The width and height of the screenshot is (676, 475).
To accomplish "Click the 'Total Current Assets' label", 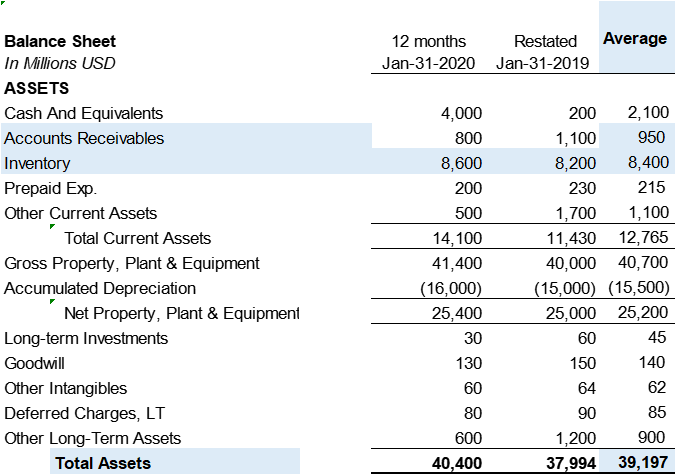I will 138,238.
